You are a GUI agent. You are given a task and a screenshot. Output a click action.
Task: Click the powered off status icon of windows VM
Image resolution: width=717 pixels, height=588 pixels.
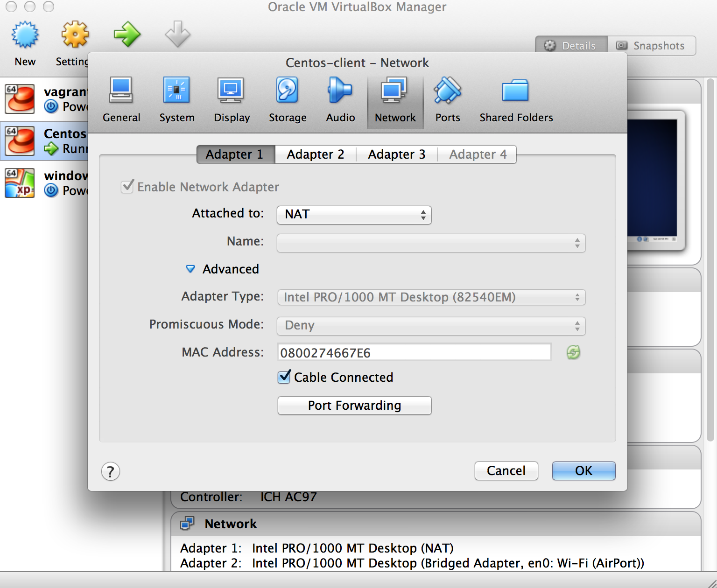click(x=51, y=190)
